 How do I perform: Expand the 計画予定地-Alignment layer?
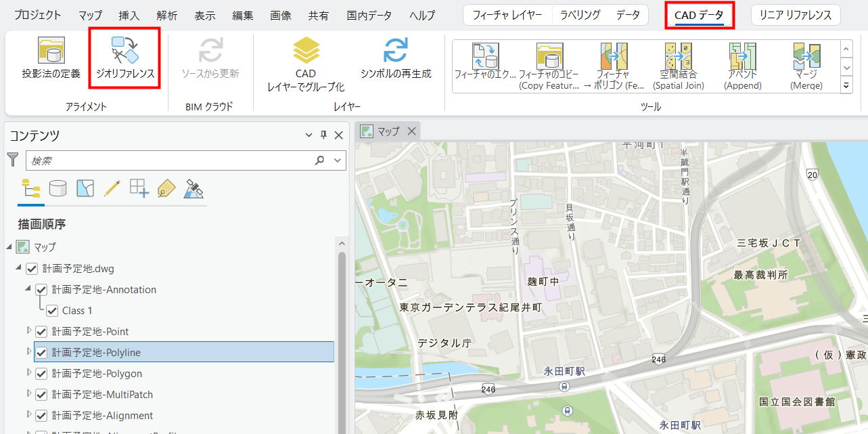pos(28,415)
